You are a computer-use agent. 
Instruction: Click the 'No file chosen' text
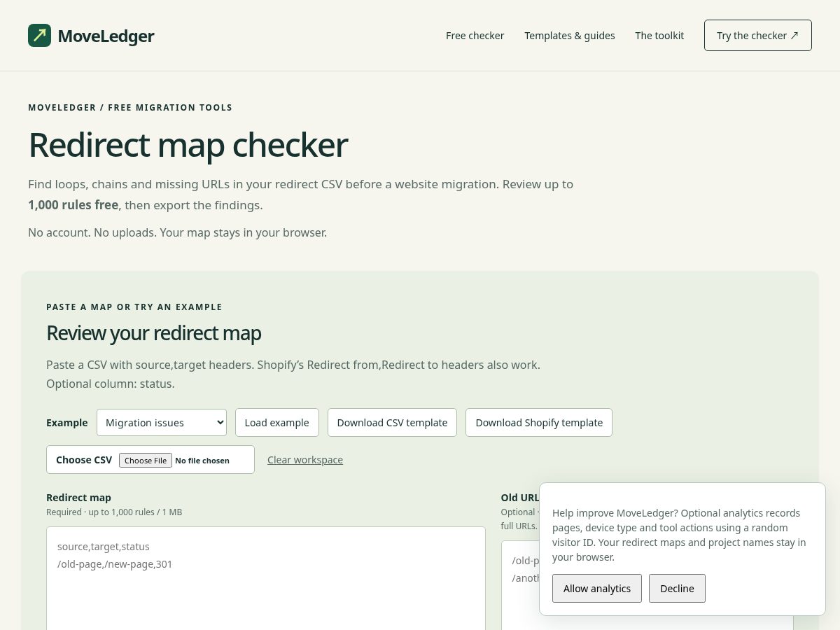click(x=202, y=461)
